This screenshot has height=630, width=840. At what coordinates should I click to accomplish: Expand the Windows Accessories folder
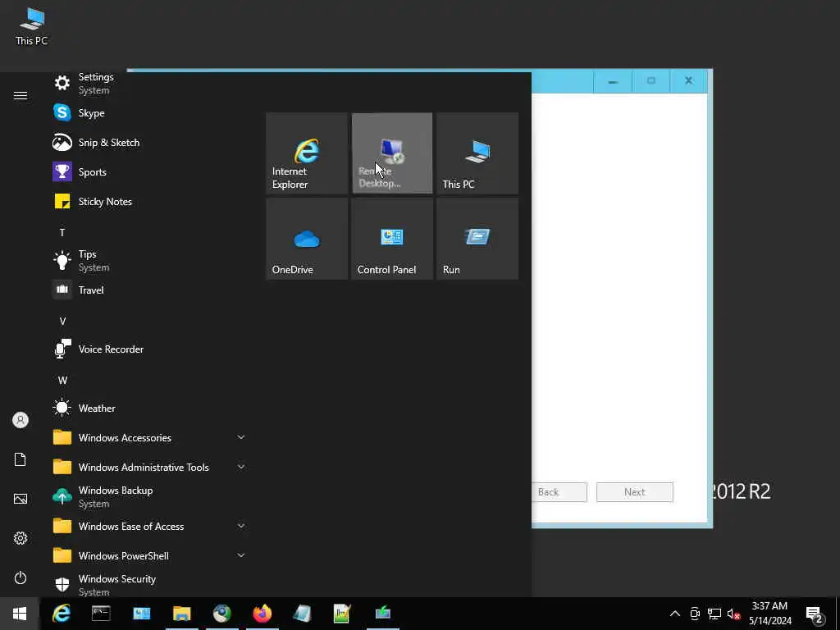click(148, 438)
